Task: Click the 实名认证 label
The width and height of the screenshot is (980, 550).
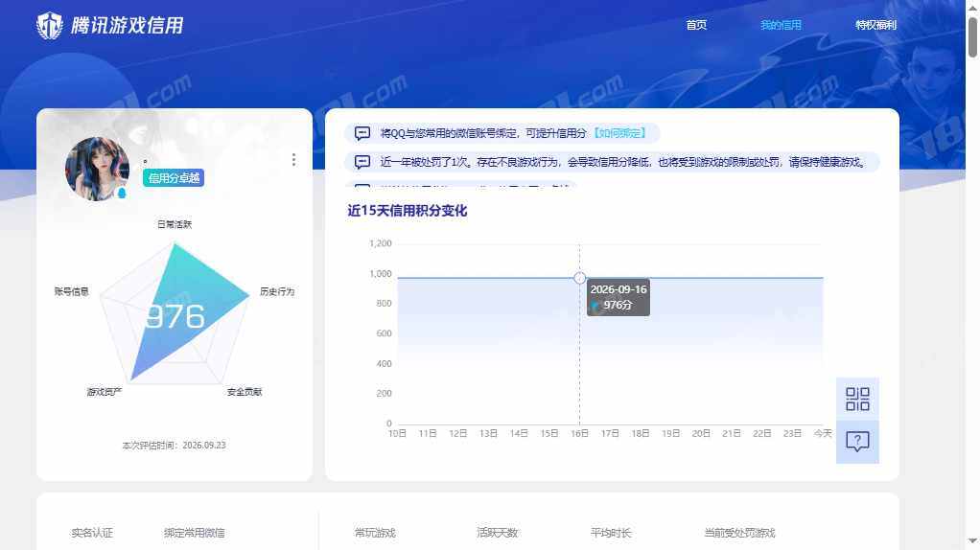Action: pos(92,533)
